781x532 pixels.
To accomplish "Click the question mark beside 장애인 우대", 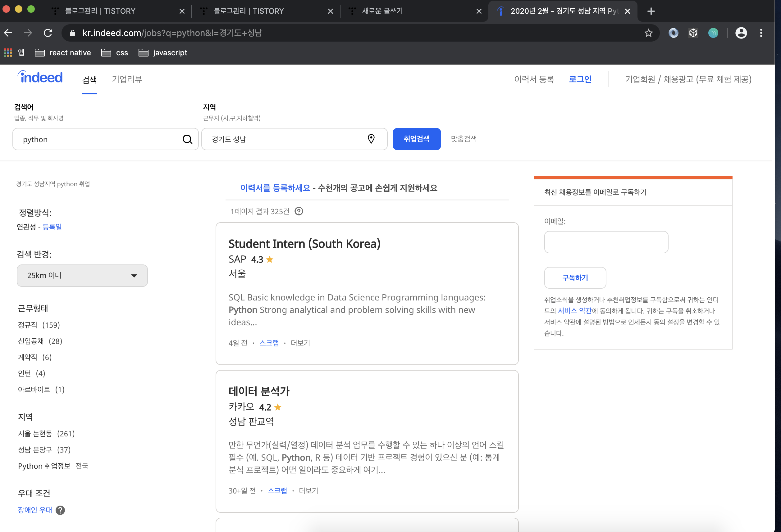I will pyautogui.click(x=60, y=510).
